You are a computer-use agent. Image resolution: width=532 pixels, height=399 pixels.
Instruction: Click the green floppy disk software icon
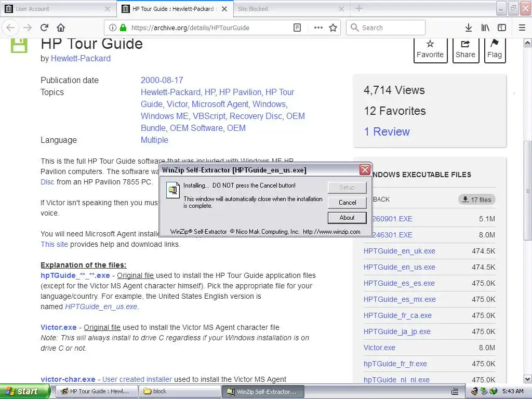tap(19, 45)
